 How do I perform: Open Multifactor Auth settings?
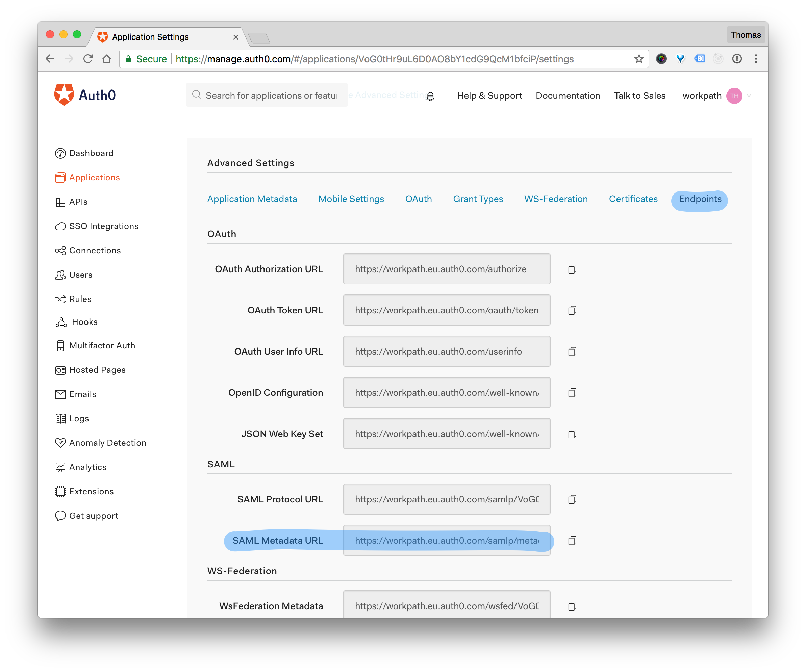(x=95, y=345)
